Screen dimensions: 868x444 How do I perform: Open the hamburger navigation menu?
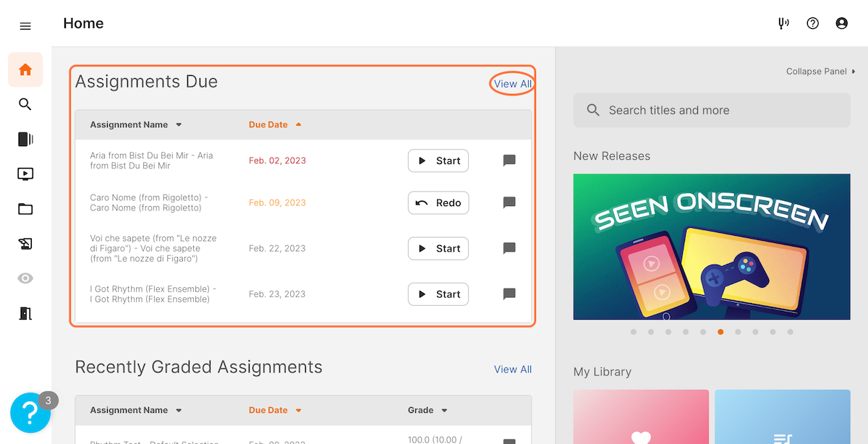tap(25, 26)
